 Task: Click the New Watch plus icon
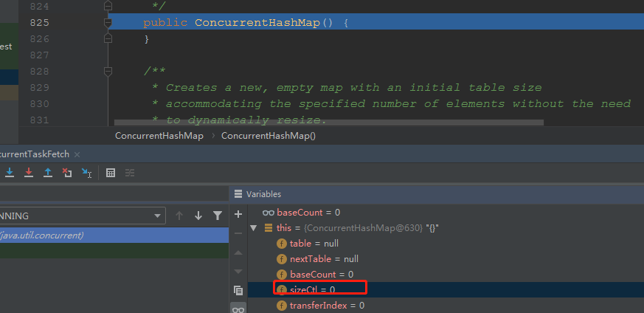coord(238,214)
